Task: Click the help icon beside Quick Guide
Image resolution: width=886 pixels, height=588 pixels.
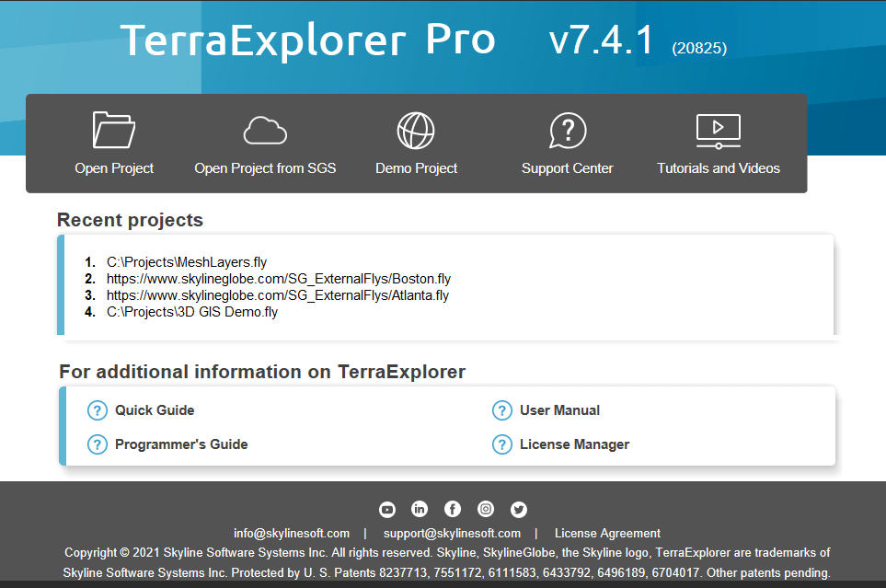Action: (98, 410)
